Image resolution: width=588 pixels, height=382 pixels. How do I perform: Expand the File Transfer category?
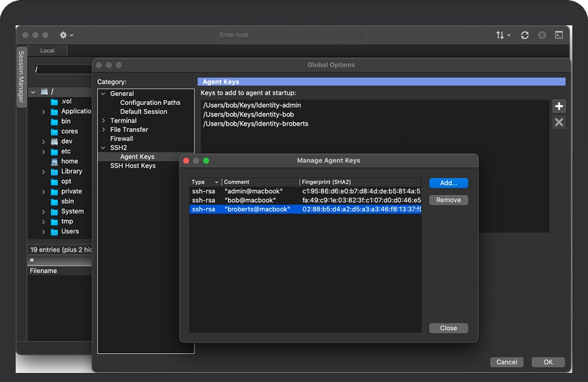point(104,130)
